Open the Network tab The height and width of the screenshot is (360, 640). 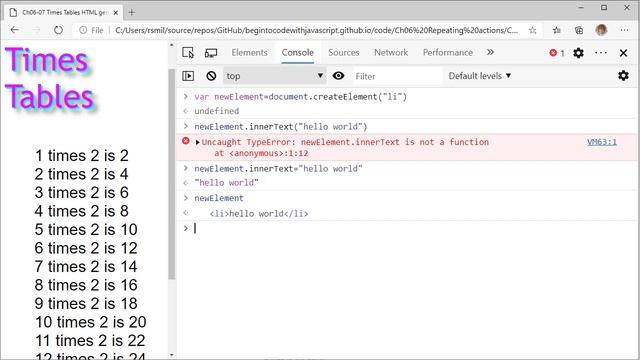tap(391, 53)
